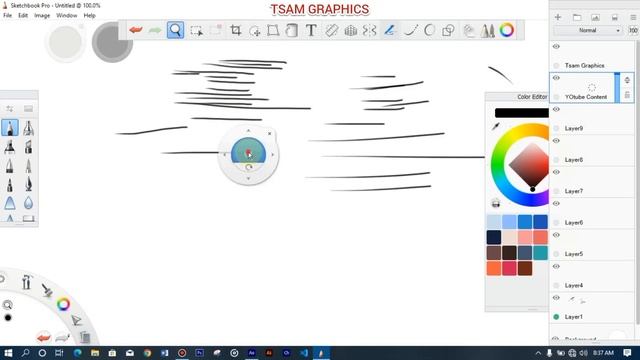Click the eyedropper in Color Editor
Viewport: 640px width, 360px height.
point(496,127)
